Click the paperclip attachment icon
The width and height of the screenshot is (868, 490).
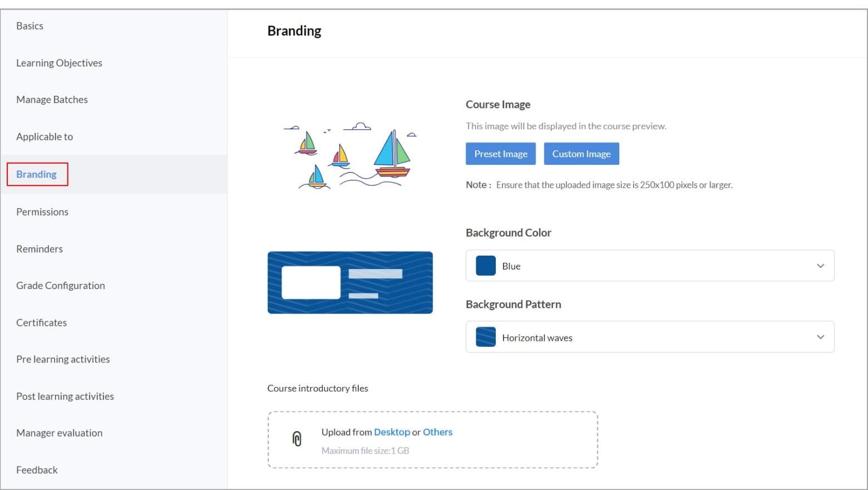(x=297, y=439)
